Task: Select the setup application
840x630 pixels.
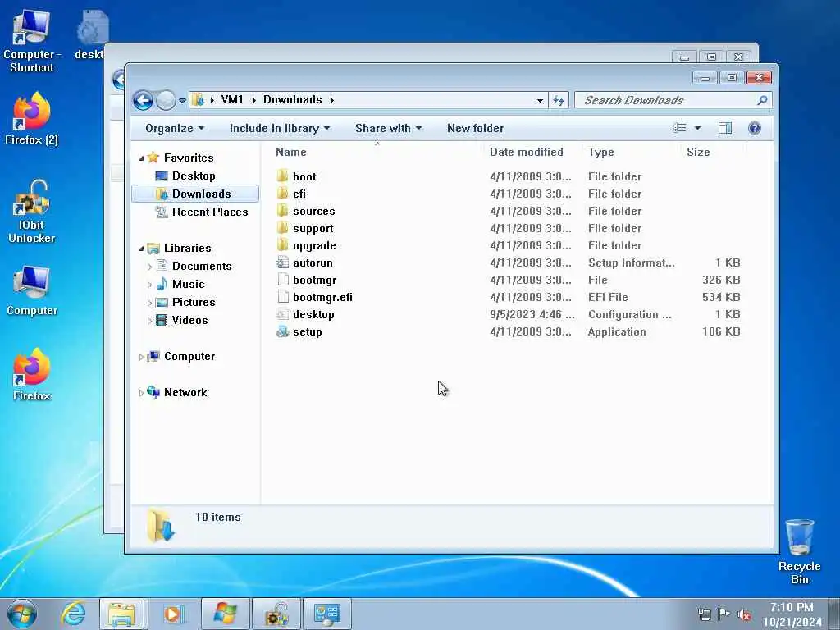Action: (x=308, y=331)
